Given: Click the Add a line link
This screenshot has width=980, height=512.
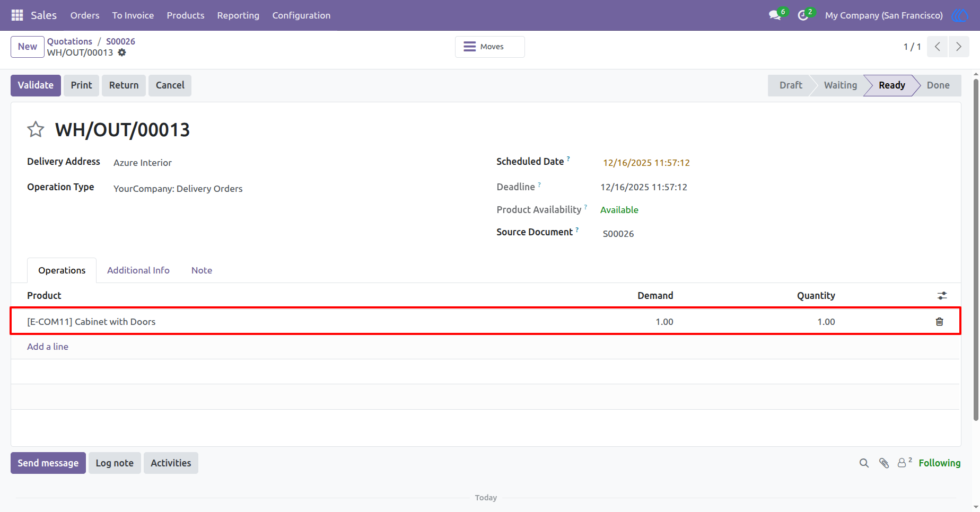Looking at the screenshot, I should click(x=48, y=347).
